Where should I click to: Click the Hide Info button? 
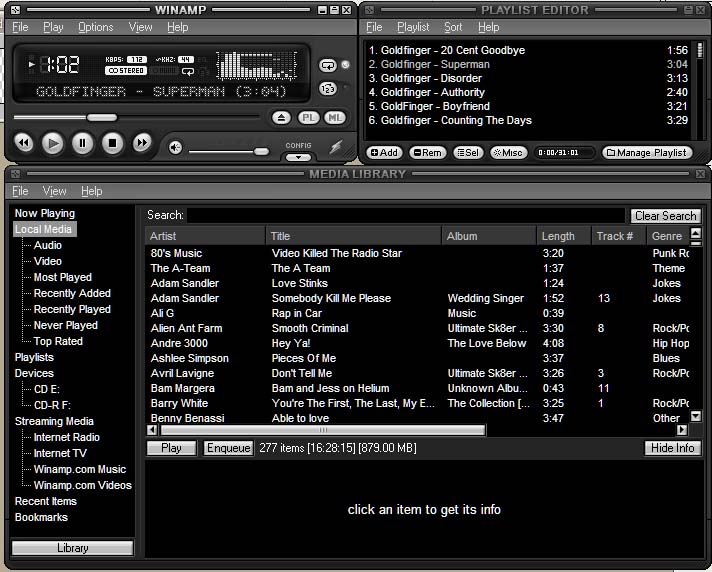[672, 448]
